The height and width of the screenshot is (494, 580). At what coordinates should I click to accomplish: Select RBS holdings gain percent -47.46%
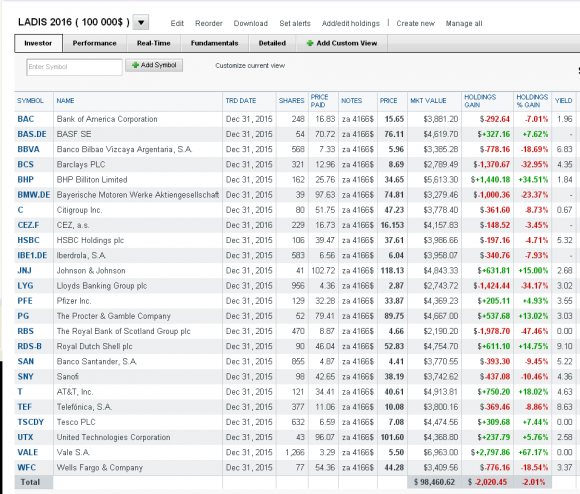click(x=534, y=331)
